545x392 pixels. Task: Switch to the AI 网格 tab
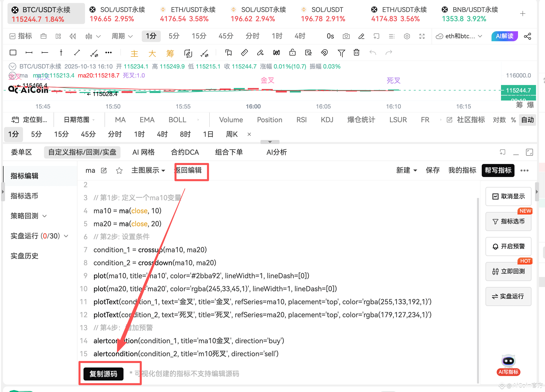pyautogui.click(x=143, y=152)
